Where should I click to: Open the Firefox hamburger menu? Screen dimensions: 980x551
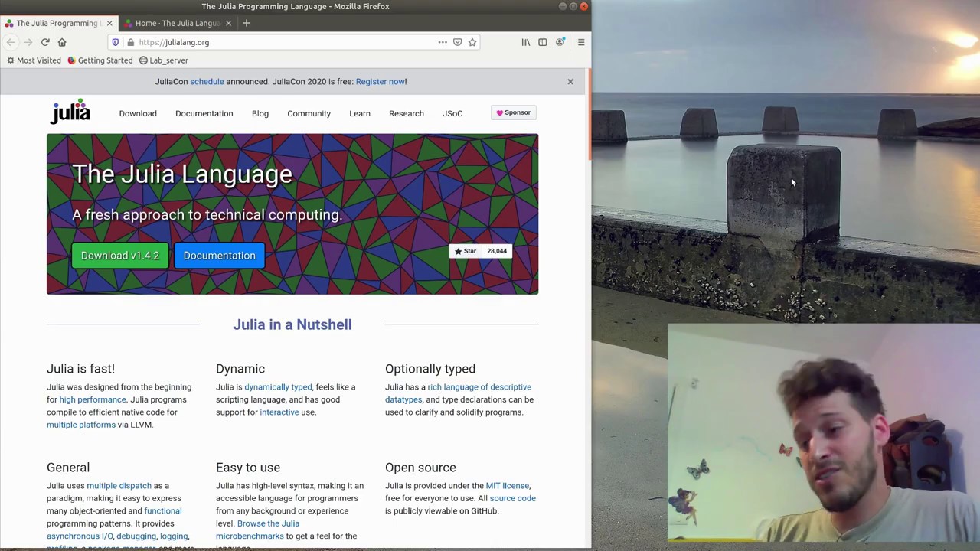coord(581,42)
